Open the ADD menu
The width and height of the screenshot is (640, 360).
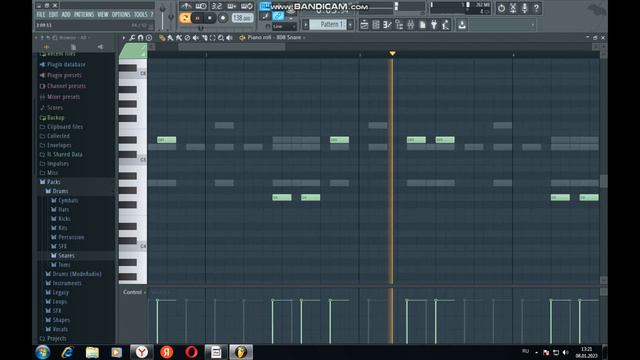tap(66, 15)
